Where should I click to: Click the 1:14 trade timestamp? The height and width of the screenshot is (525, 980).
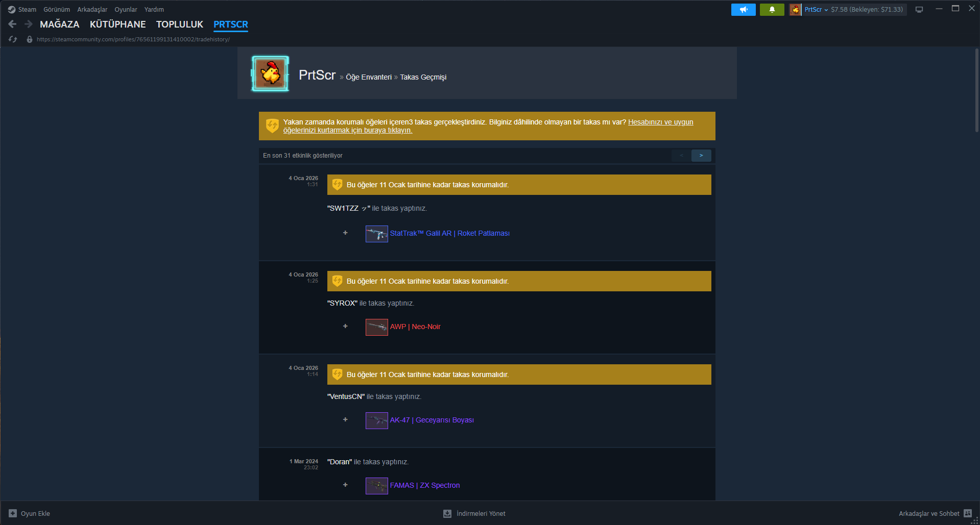click(x=313, y=374)
